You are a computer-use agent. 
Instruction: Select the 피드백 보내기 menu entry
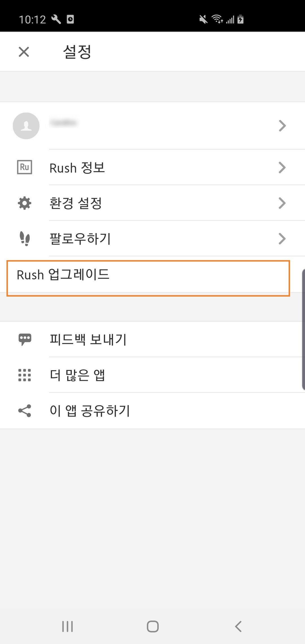[88, 340]
